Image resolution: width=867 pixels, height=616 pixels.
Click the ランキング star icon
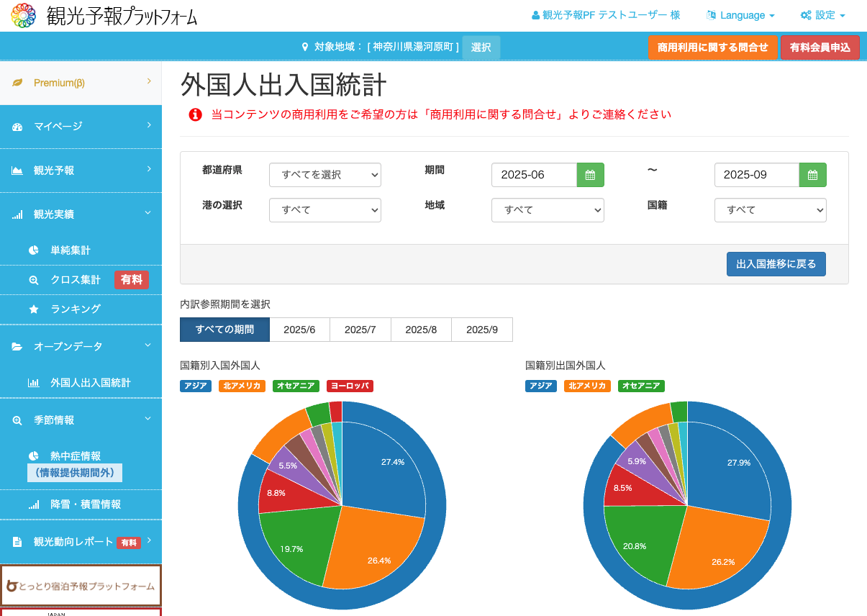click(x=34, y=309)
